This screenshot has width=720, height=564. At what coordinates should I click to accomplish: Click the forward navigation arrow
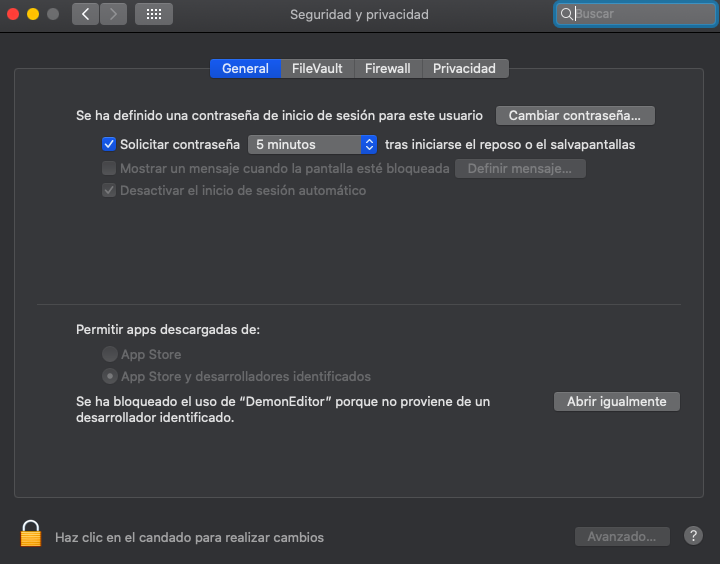click(x=113, y=14)
